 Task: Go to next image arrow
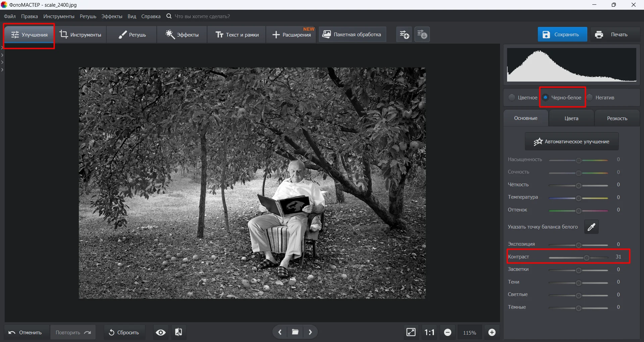(x=310, y=332)
